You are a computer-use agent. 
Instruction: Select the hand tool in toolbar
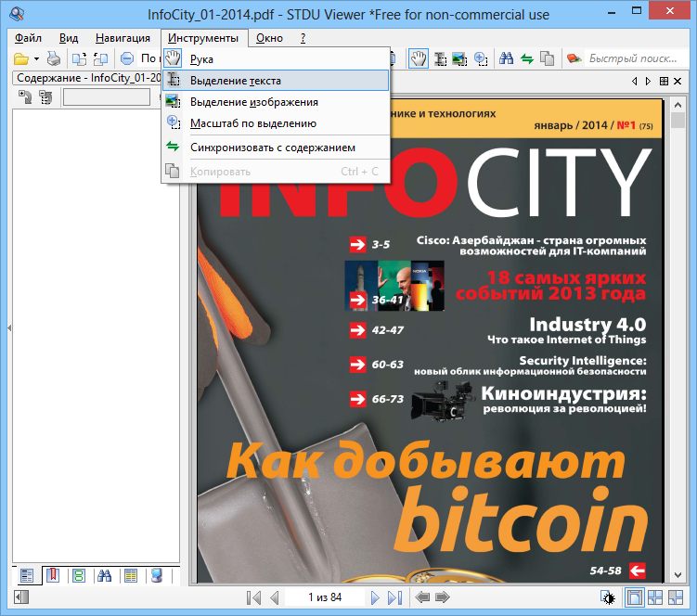pyautogui.click(x=419, y=58)
